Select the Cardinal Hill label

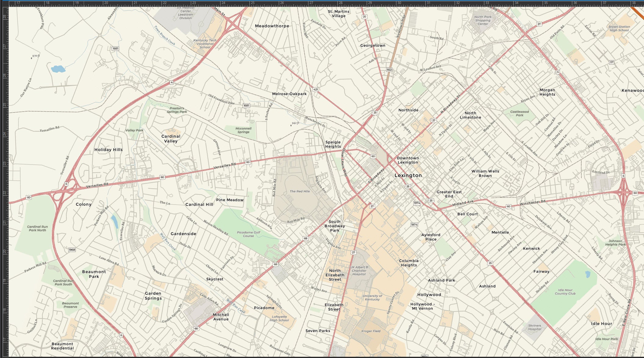coord(199,205)
